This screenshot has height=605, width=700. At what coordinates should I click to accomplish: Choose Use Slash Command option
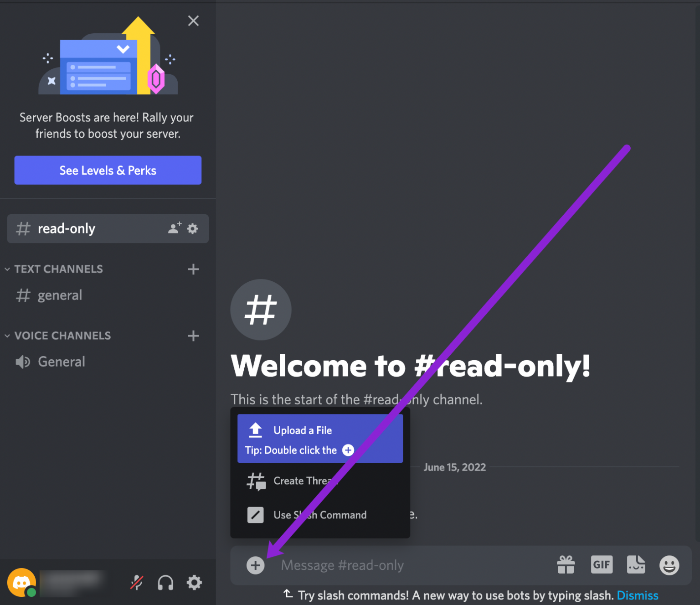[x=319, y=515]
